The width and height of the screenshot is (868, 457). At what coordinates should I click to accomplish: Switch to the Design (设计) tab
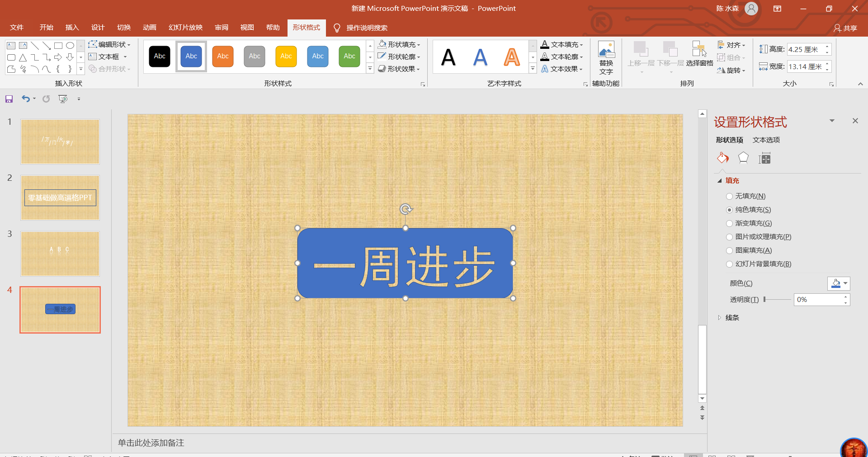pos(98,28)
